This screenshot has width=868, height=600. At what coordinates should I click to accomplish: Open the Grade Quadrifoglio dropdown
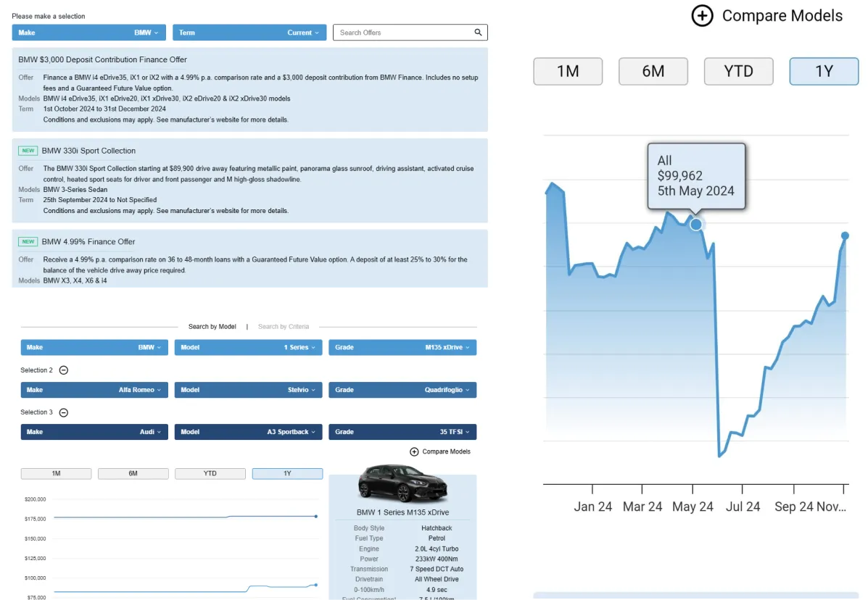(402, 390)
